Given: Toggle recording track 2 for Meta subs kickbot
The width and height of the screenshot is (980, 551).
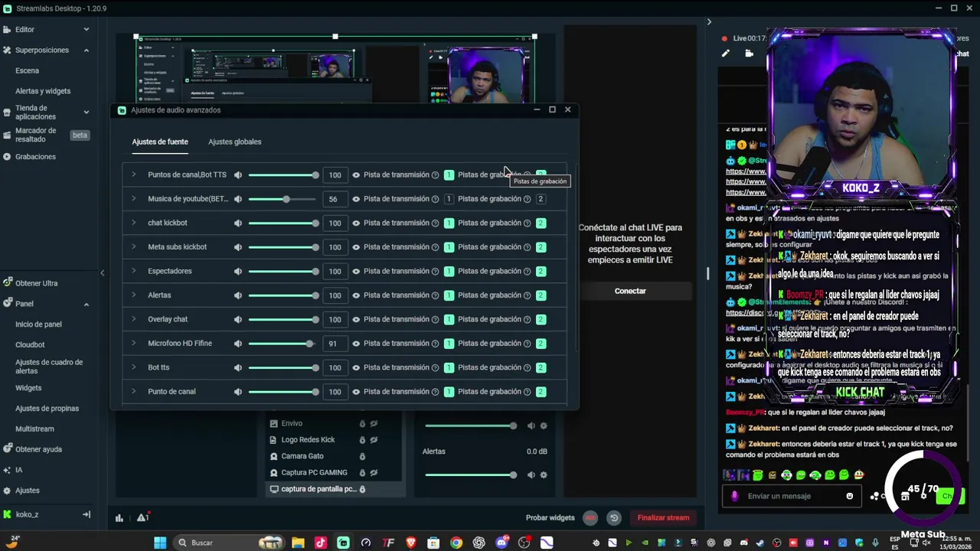Looking at the screenshot, I should 541,247.
